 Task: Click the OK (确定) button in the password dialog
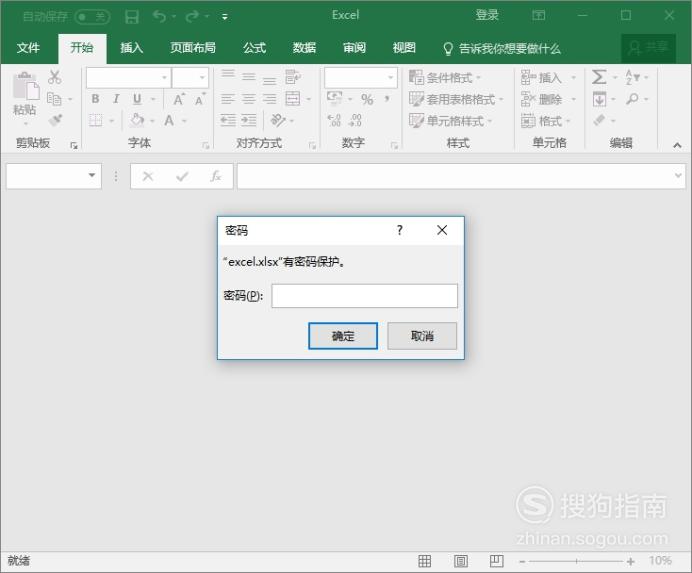click(343, 336)
